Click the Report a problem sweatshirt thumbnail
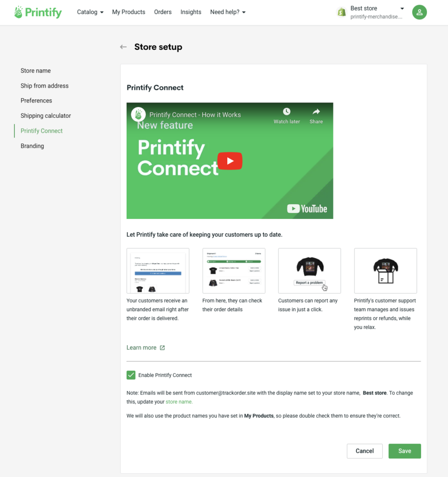The width and height of the screenshot is (448, 477). 309,271
